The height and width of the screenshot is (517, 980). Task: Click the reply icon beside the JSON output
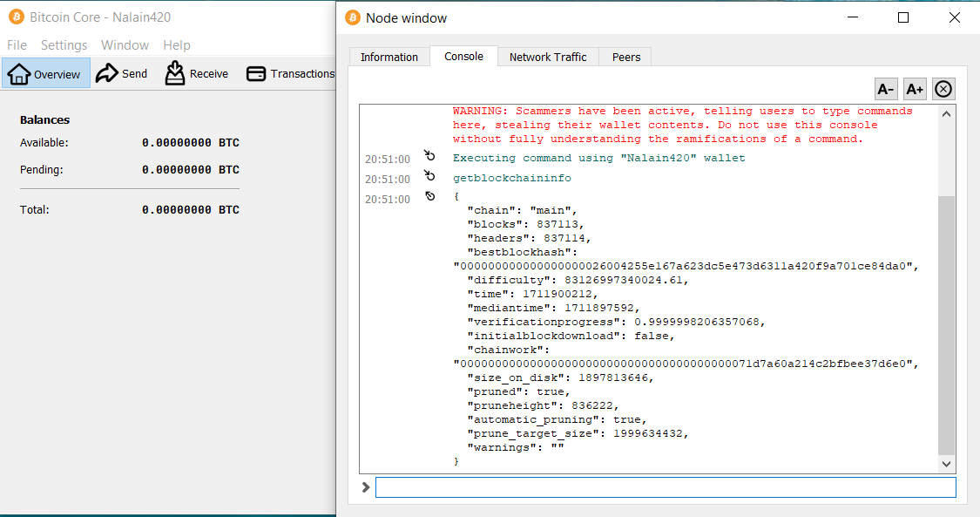click(x=430, y=195)
